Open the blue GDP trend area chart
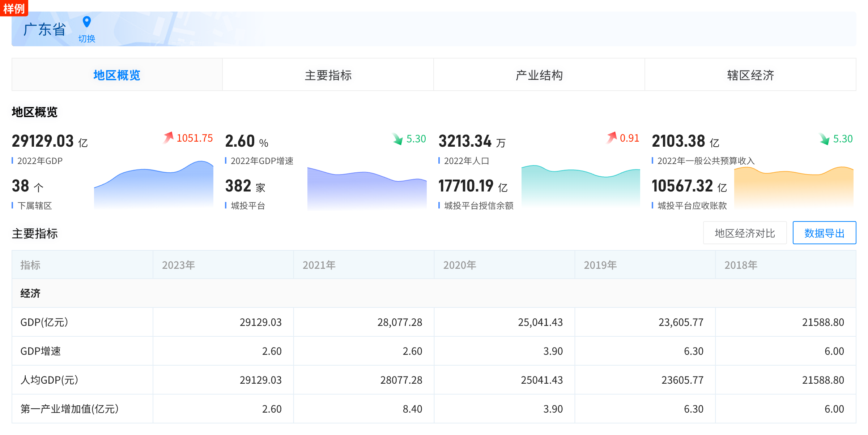The width and height of the screenshot is (868, 435). click(154, 186)
